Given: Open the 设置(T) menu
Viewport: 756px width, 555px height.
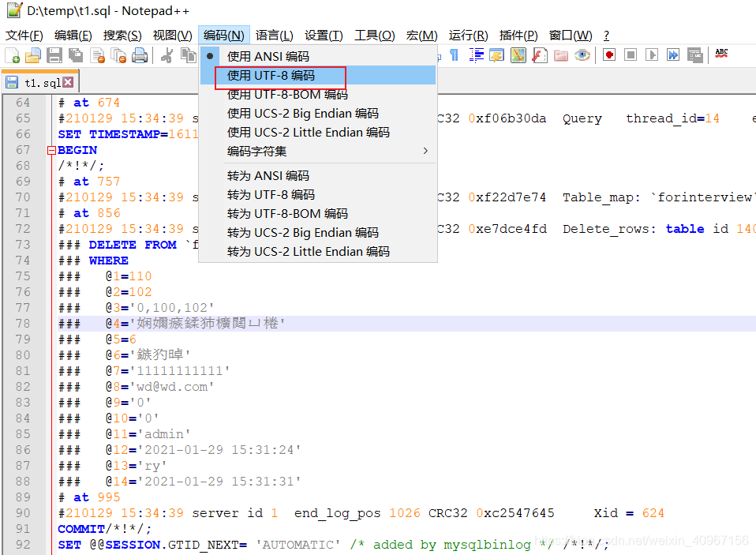Looking at the screenshot, I should 324,36.
